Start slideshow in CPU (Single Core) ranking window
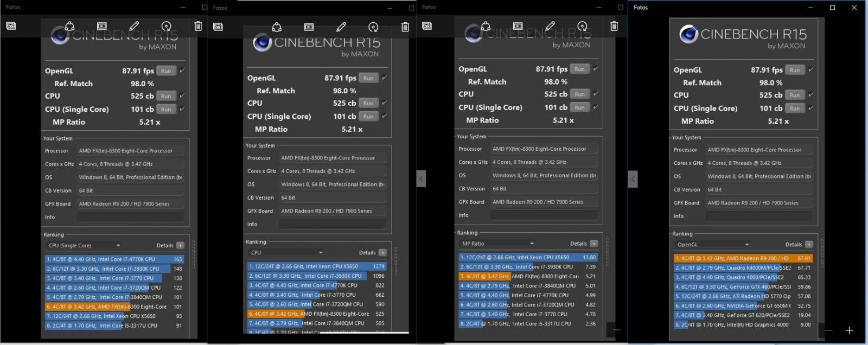The width and height of the screenshot is (868, 345). point(101,26)
